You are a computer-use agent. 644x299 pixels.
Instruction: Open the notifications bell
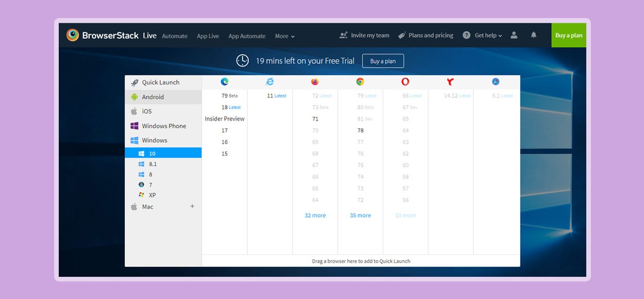click(x=534, y=35)
